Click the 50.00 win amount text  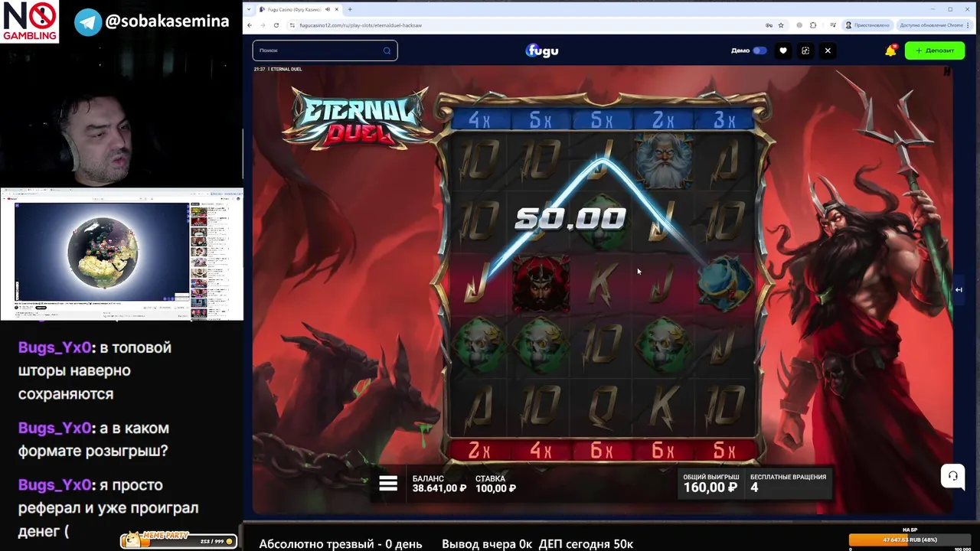[570, 218]
